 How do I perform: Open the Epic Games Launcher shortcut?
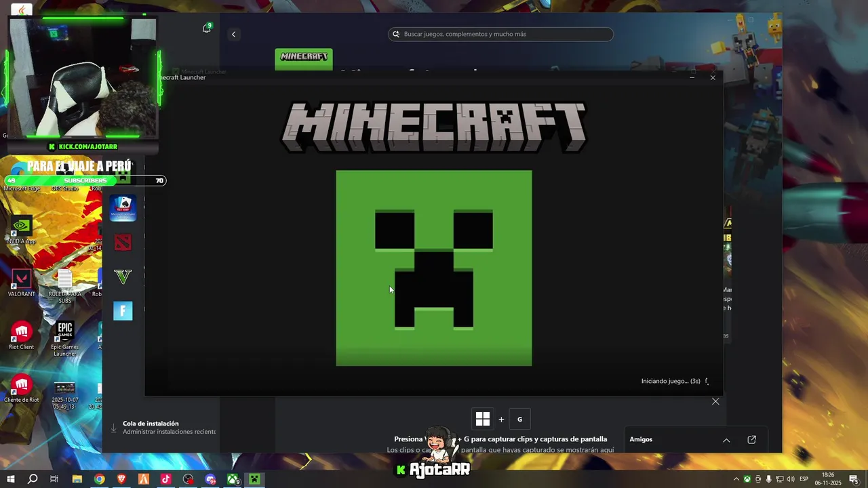[x=65, y=339]
